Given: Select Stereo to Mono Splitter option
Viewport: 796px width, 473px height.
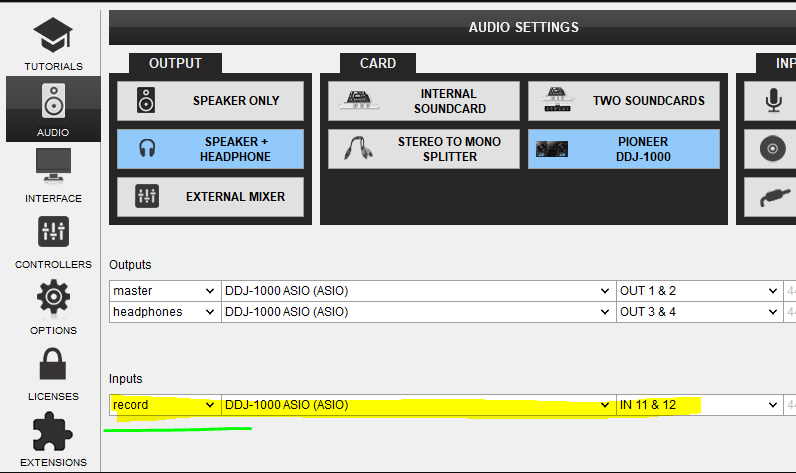Looking at the screenshot, I should click(424, 149).
